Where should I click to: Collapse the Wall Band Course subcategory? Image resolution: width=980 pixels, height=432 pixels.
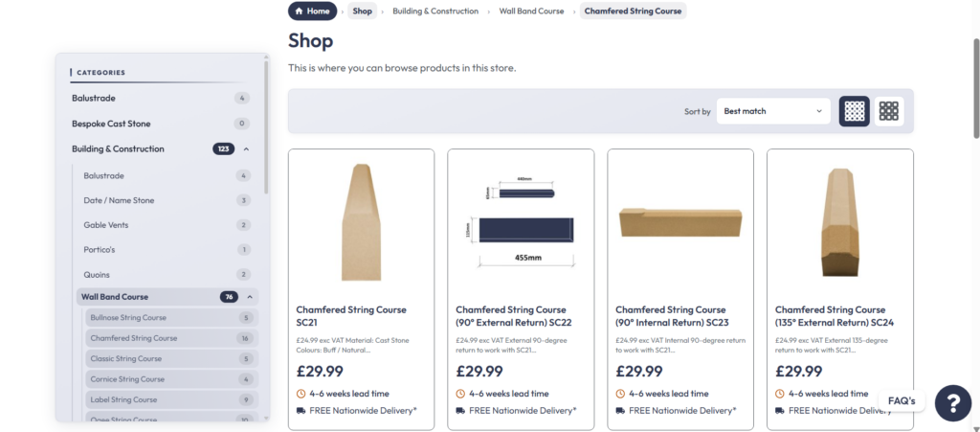[250, 297]
